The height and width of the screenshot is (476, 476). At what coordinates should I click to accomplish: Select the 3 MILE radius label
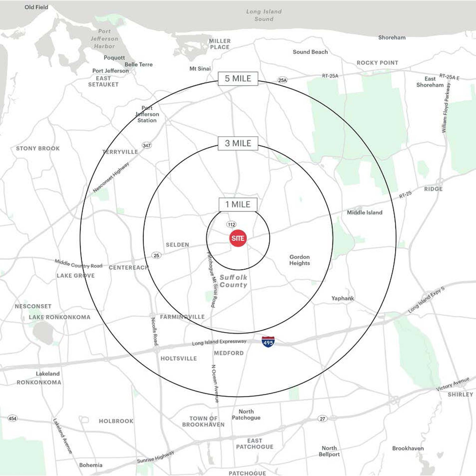(238, 143)
